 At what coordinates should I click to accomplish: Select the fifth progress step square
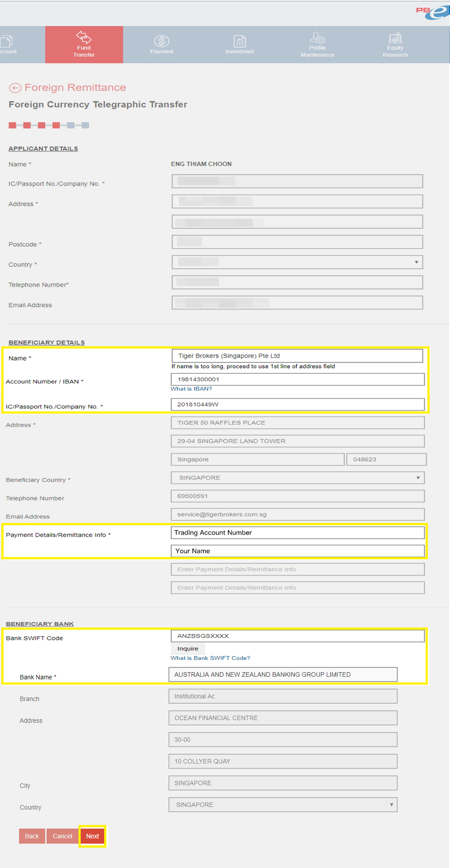pyautogui.click(x=70, y=125)
